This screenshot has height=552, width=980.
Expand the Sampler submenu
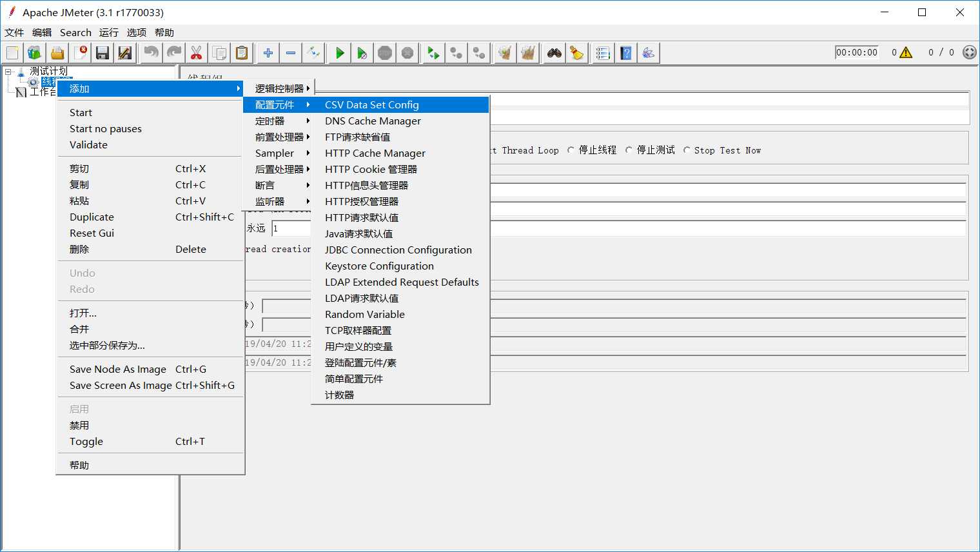click(x=279, y=153)
